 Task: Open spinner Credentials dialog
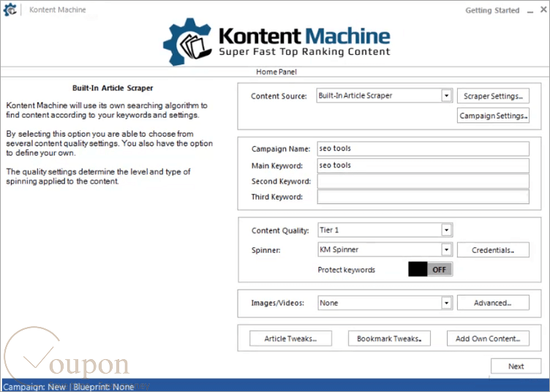pyautogui.click(x=493, y=250)
